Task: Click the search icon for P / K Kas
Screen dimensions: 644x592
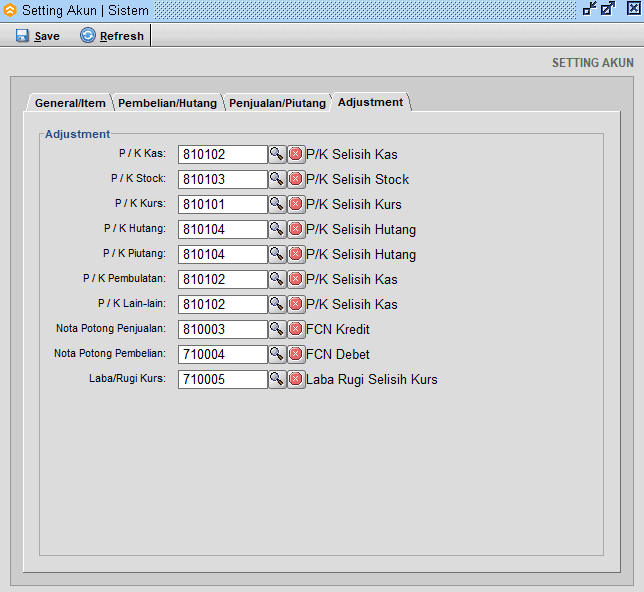Action: 277,154
